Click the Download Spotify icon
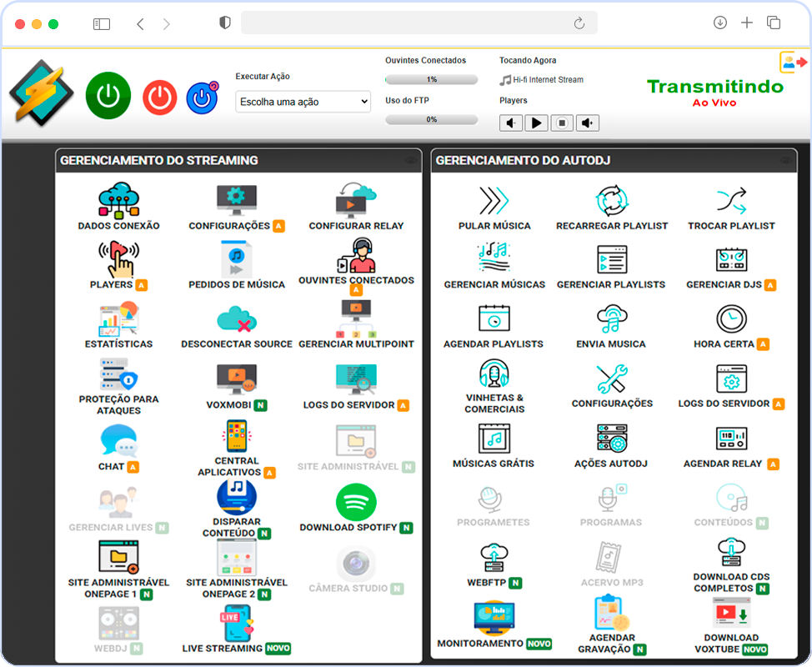Screen dimensions: 812x667 (356, 503)
